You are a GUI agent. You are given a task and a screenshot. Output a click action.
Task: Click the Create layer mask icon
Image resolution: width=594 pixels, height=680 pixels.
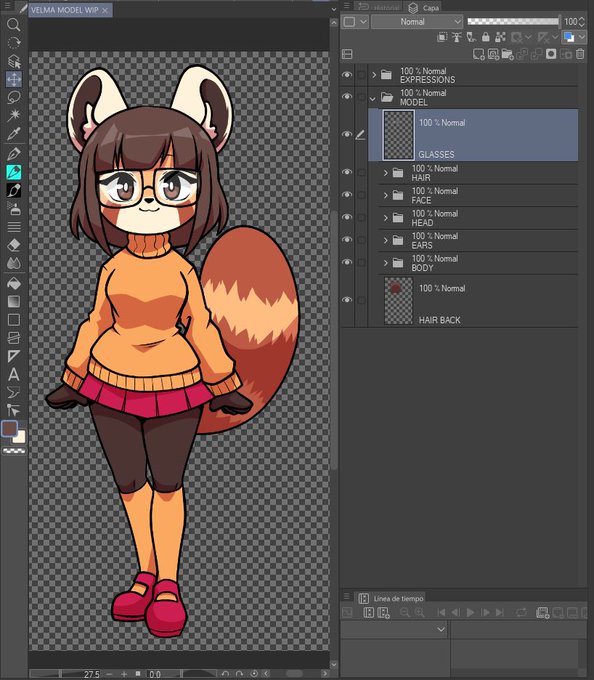coord(551,54)
